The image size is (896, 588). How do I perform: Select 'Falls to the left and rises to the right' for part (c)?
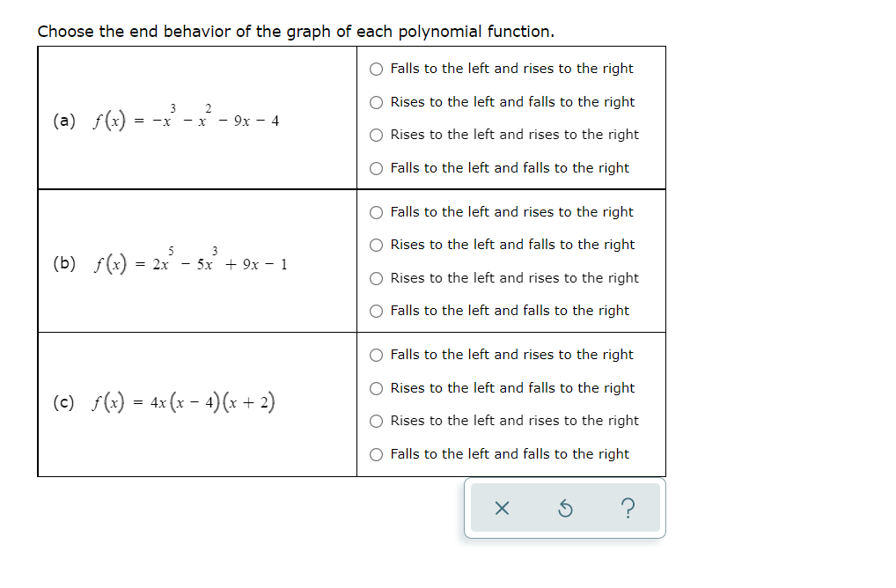pyautogui.click(x=376, y=354)
